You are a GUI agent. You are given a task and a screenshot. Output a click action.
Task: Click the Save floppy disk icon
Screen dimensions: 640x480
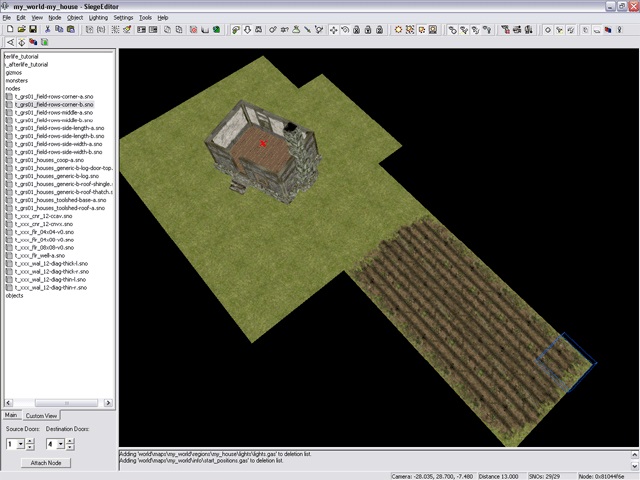point(33,29)
